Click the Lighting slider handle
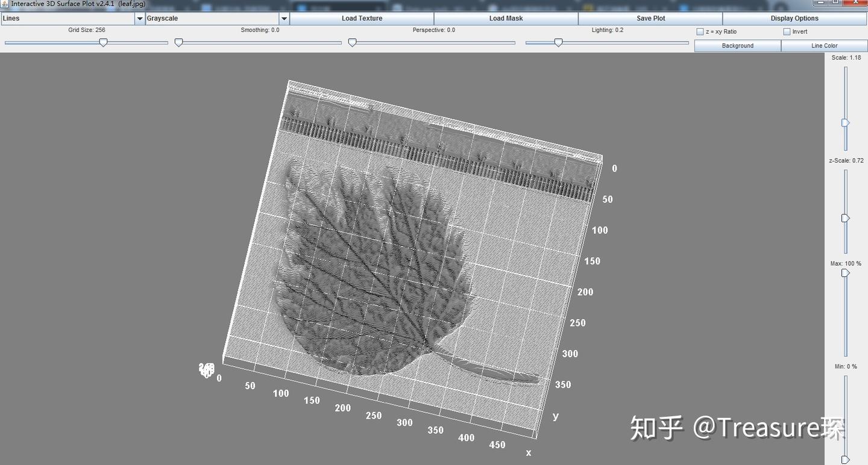The width and height of the screenshot is (868, 465). click(558, 42)
